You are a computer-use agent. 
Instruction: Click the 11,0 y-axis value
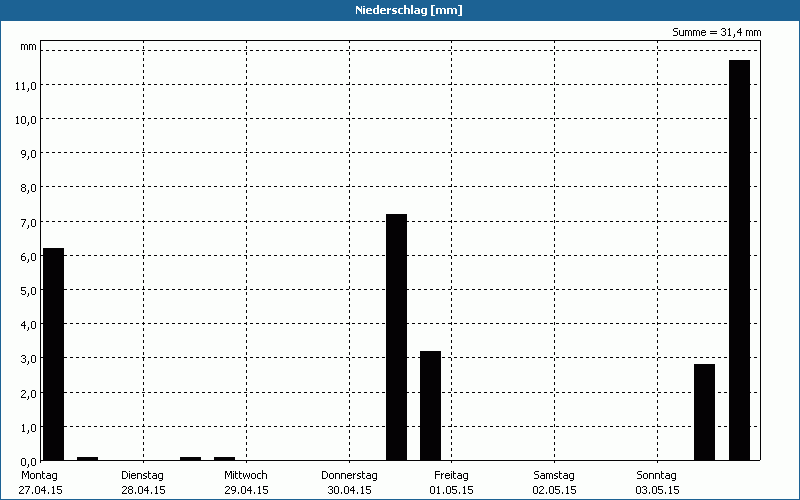click(26, 86)
